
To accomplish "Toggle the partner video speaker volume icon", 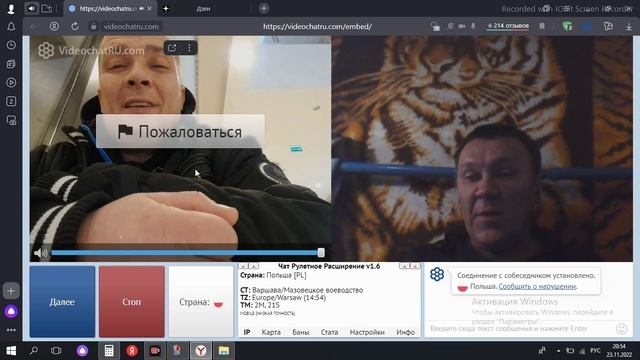I will [x=40, y=253].
